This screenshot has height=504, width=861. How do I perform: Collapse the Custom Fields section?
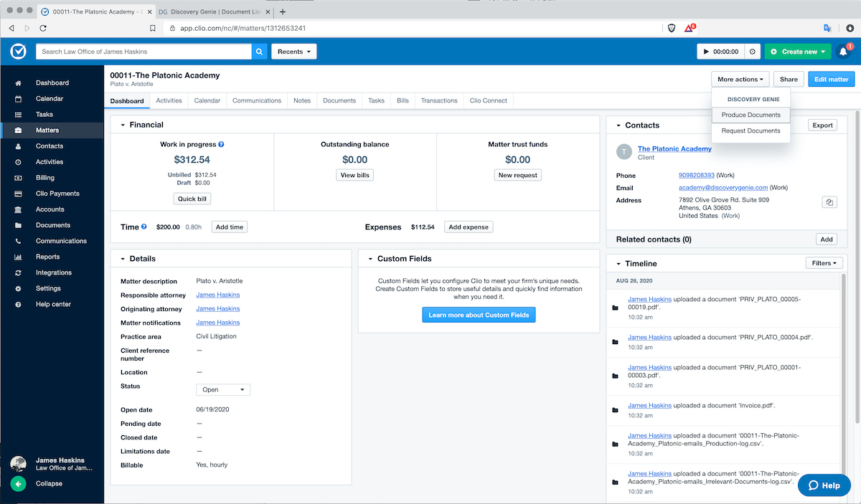(370, 259)
